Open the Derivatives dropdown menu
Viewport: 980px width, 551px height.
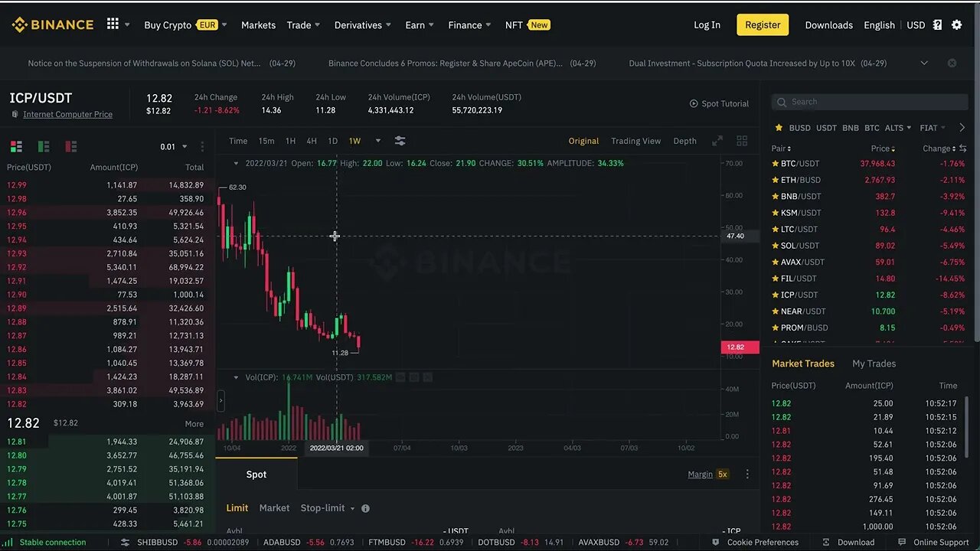click(363, 24)
